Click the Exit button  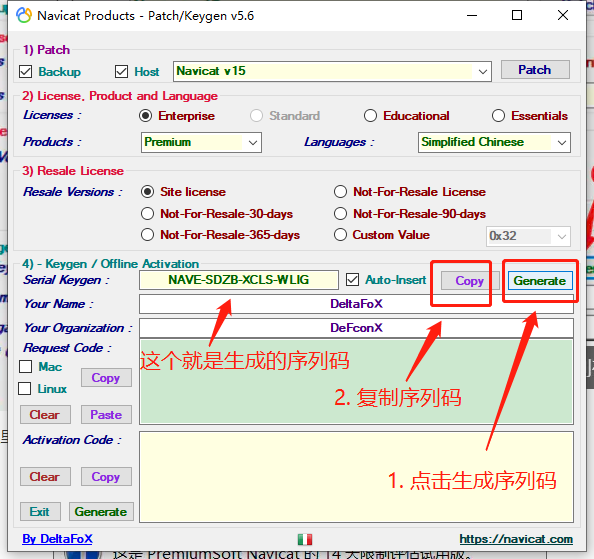pos(40,512)
